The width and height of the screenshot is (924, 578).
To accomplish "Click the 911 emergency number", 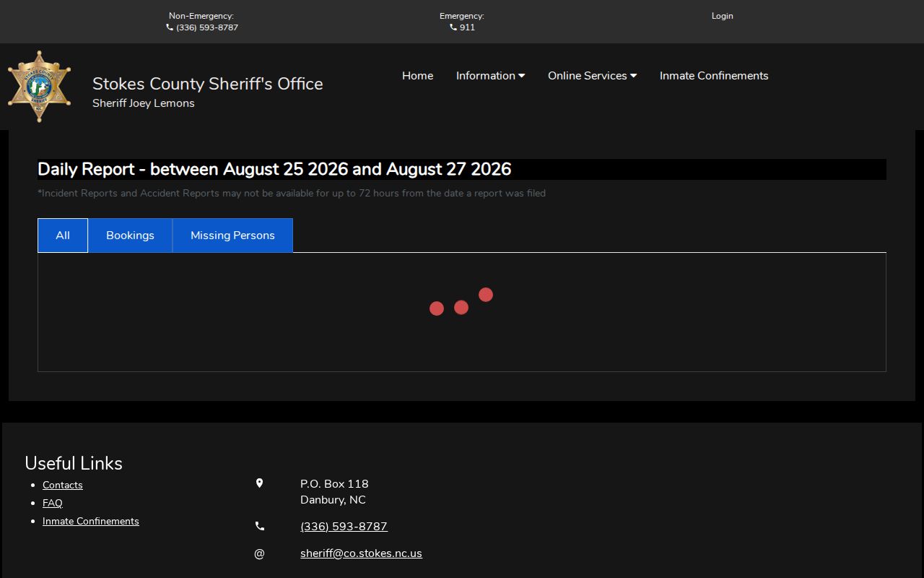I will (x=467, y=27).
